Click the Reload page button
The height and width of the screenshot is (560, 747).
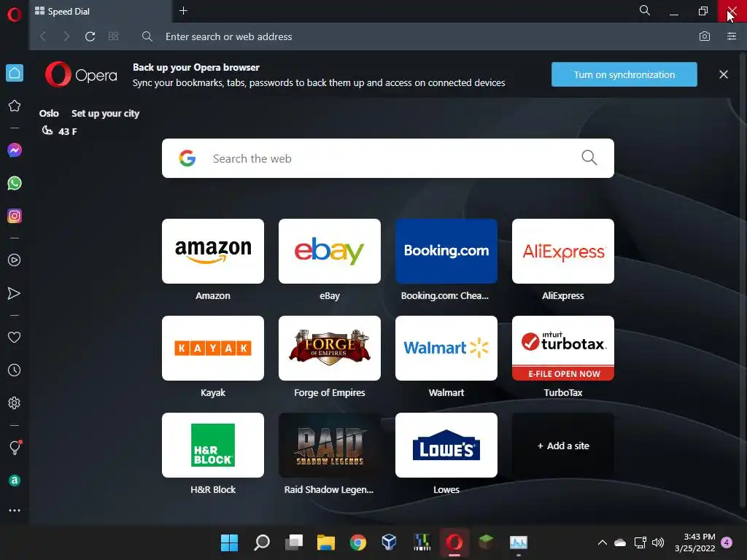pyautogui.click(x=90, y=36)
